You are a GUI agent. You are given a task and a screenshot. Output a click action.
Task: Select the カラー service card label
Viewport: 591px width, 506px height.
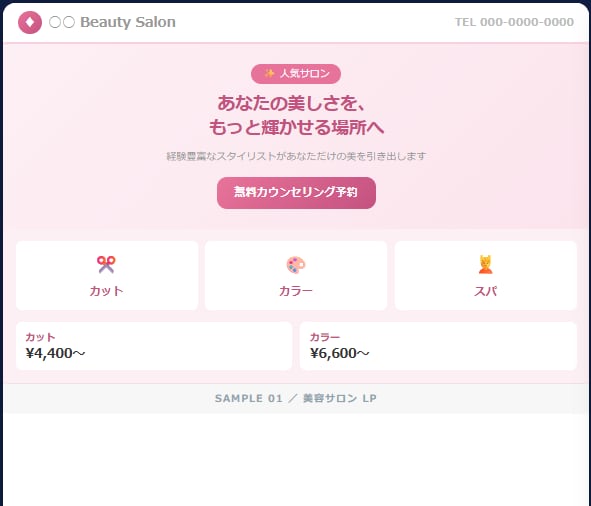[296, 291]
